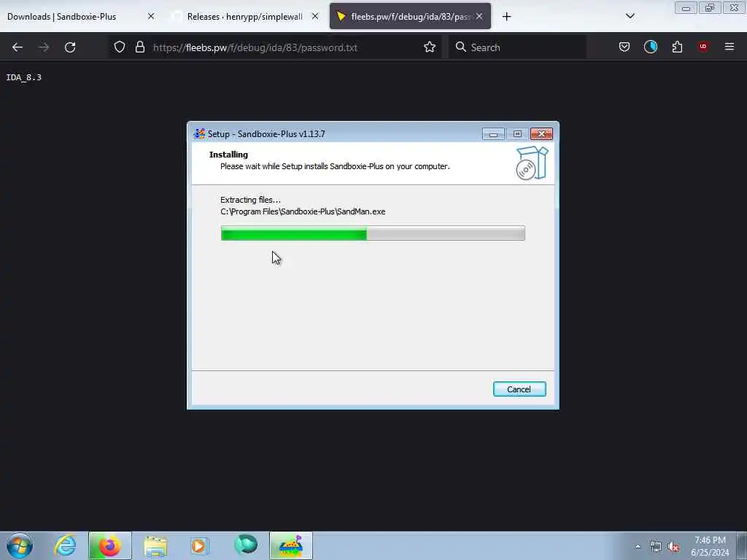Open Windows Media Player from taskbar
The height and width of the screenshot is (560, 747).
(200, 545)
